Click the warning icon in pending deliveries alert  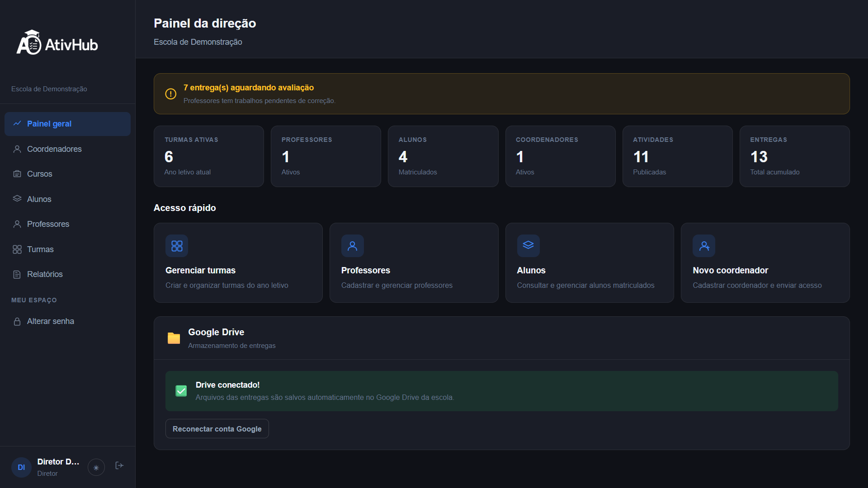point(170,94)
